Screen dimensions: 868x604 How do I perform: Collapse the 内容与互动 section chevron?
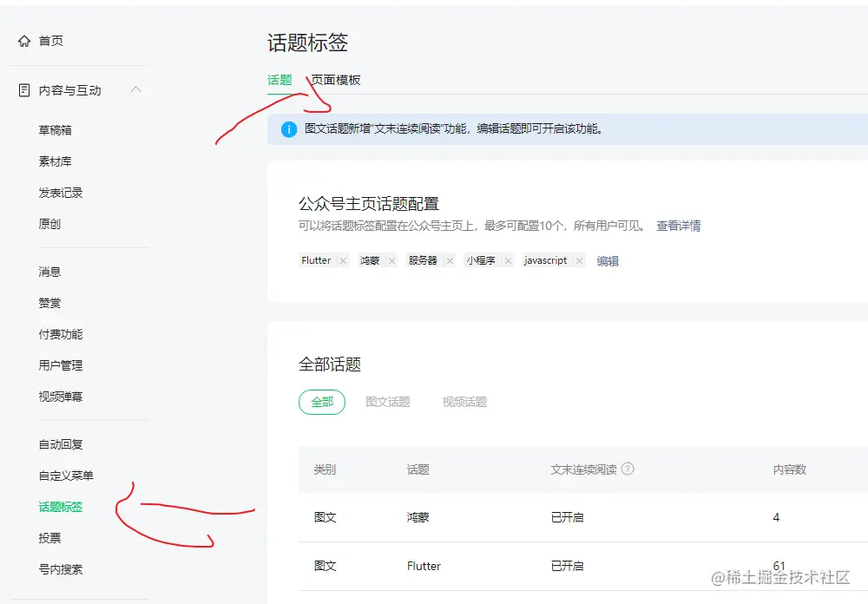click(x=135, y=89)
